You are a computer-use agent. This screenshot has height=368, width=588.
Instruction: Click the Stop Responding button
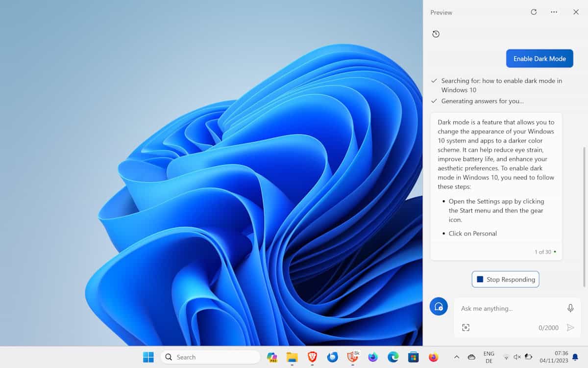pyautogui.click(x=505, y=279)
